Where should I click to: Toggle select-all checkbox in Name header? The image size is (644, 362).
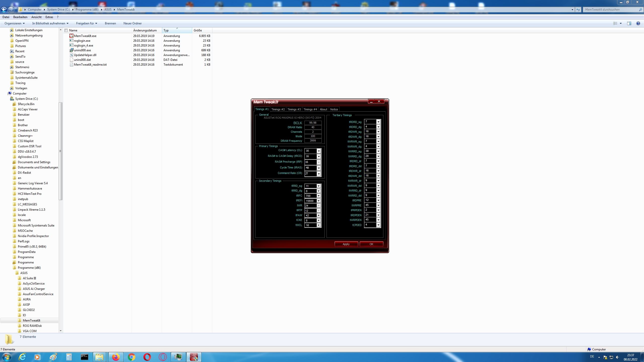click(66, 30)
